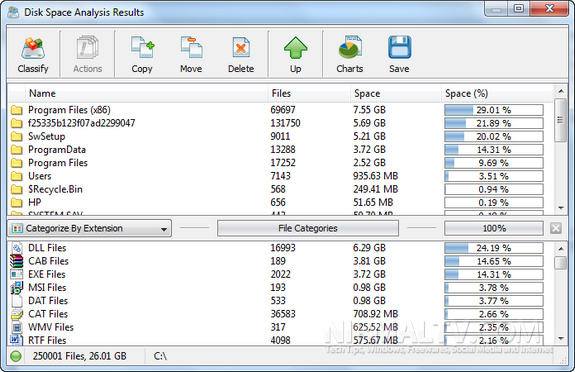
Task: Select the SwSetup folder name
Action: [47, 136]
